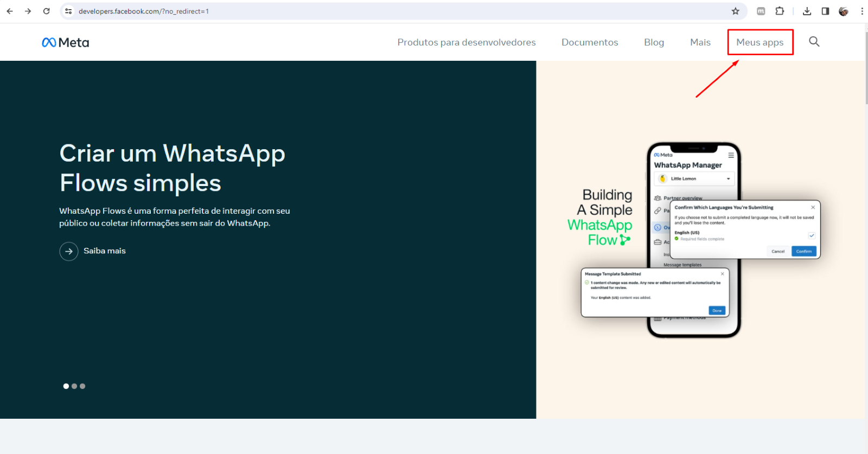
Task: Click the square M extension icon in toolbar
Action: point(761,11)
